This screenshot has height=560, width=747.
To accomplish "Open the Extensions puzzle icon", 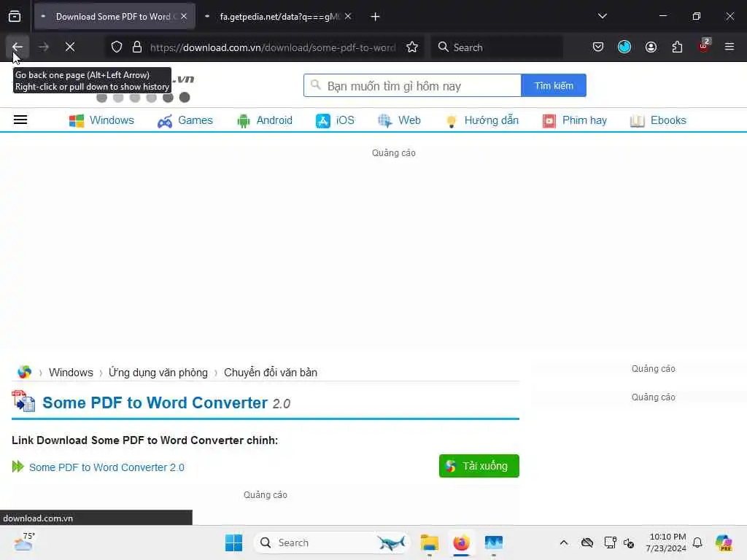I will (x=677, y=47).
